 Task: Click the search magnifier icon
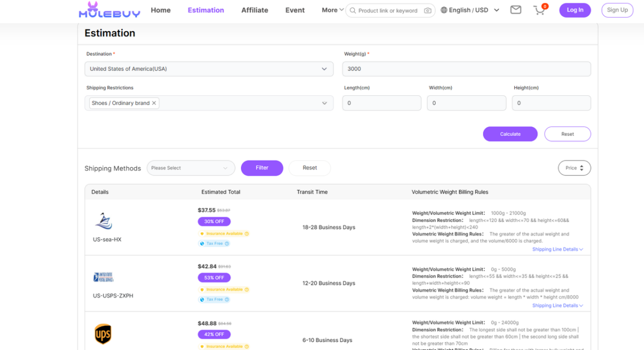click(353, 10)
